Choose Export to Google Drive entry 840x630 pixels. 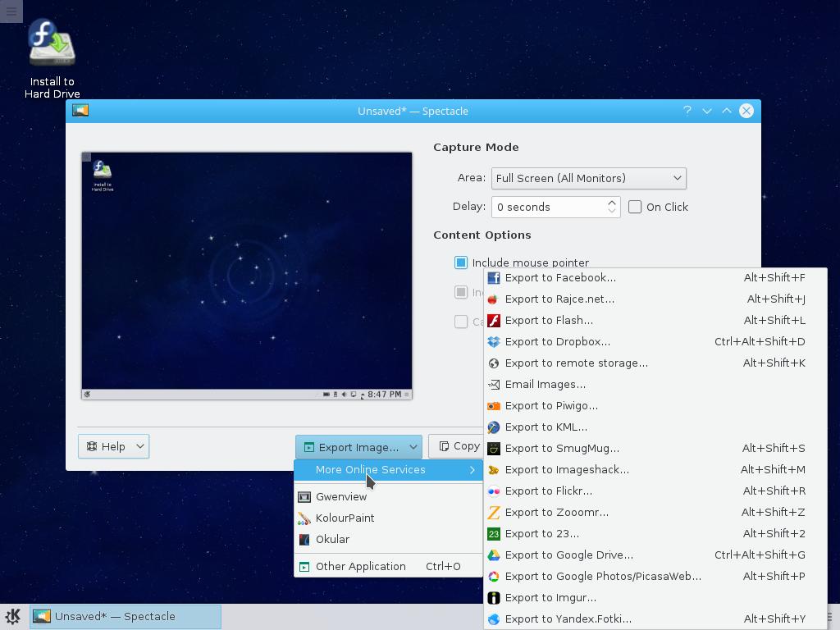pyautogui.click(x=655, y=555)
